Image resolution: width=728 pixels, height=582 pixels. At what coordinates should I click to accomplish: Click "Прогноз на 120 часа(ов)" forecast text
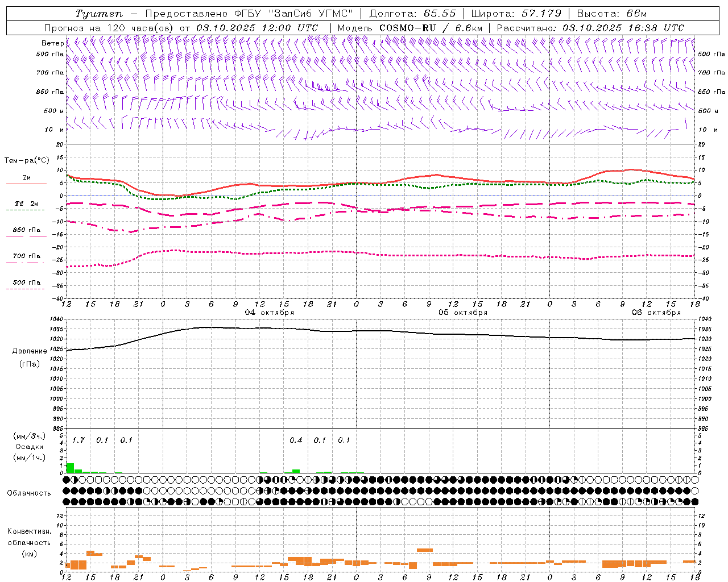pos(109,28)
